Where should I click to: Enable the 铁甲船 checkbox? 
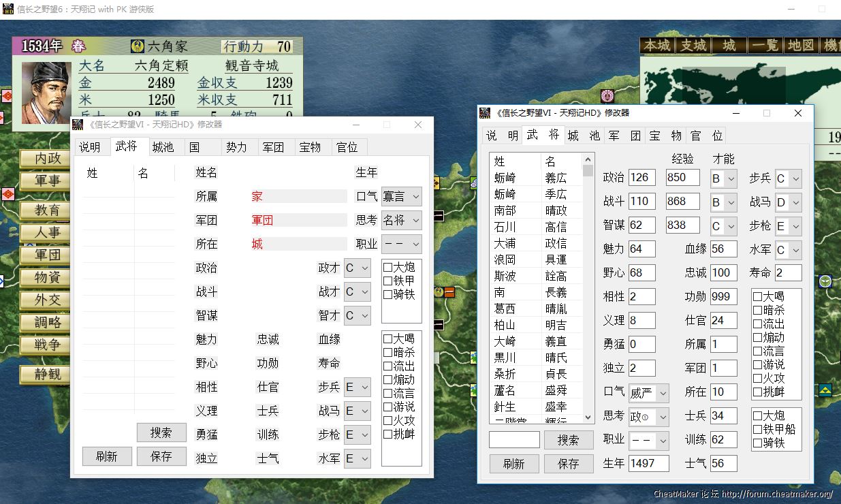click(x=758, y=429)
